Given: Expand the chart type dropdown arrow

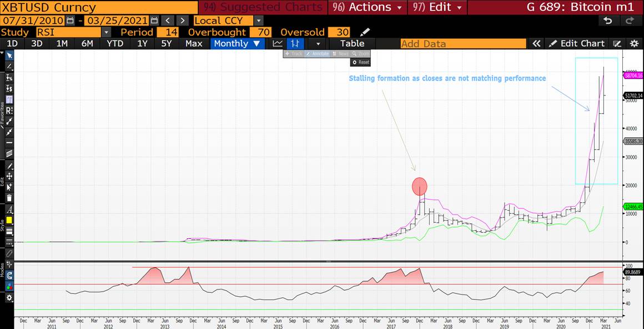Looking at the screenshot, I should pos(318,43).
